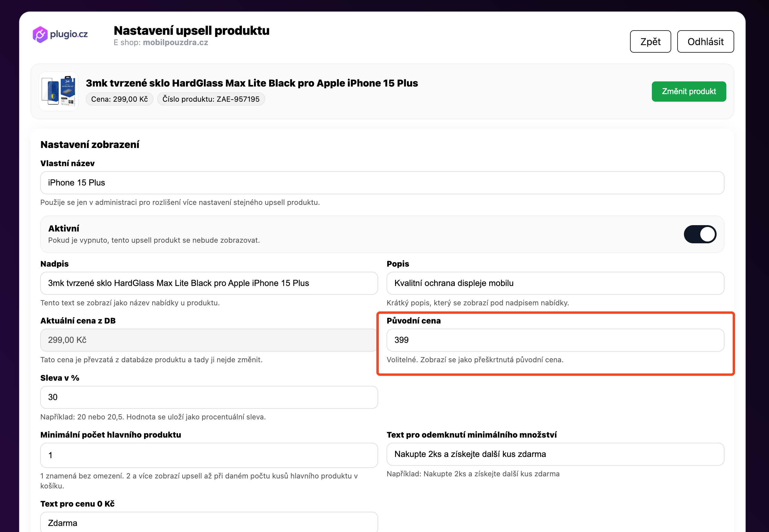Click the mobilpouzdra.cz shop name

(175, 43)
